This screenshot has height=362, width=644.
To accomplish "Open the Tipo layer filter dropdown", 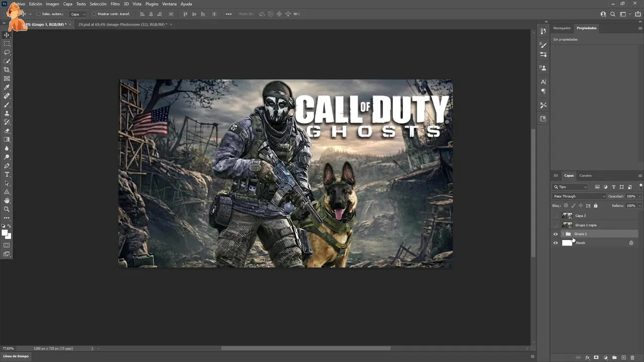I will click(571, 187).
